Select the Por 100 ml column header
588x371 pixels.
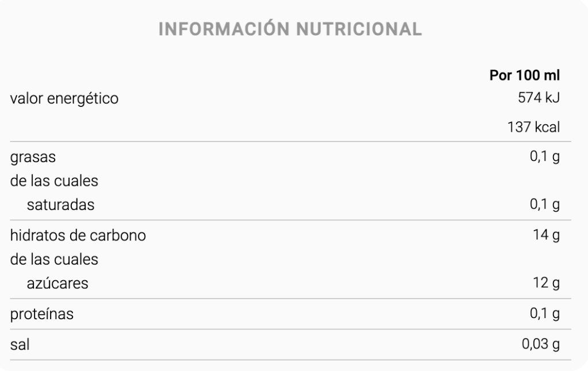pos(524,75)
